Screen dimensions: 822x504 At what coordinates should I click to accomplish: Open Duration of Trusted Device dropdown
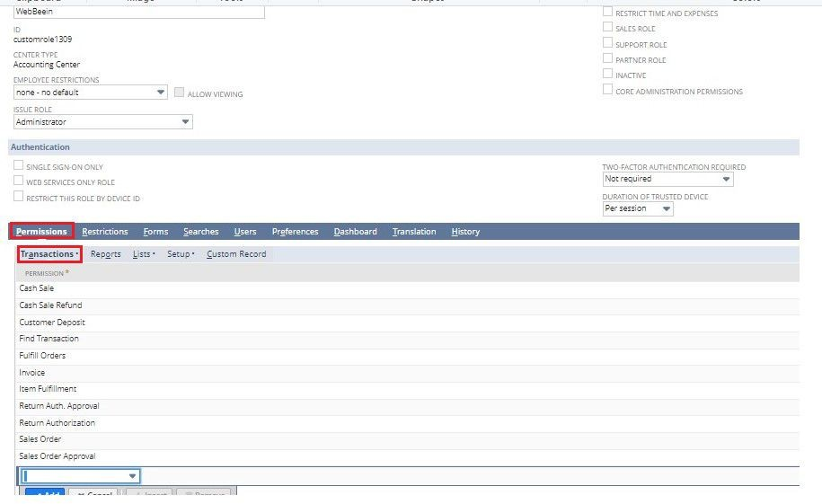coord(666,208)
